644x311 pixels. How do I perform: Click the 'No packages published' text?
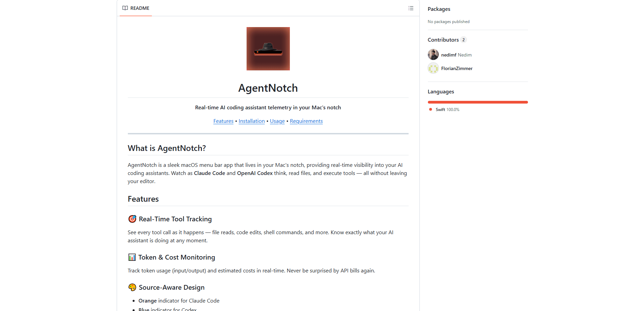coord(448,22)
